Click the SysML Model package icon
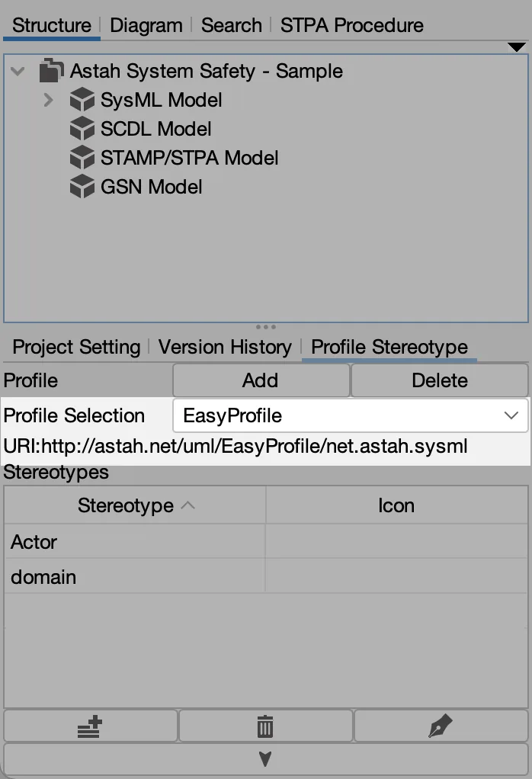This screenshot has width=532, height=779. click(82, 99)
